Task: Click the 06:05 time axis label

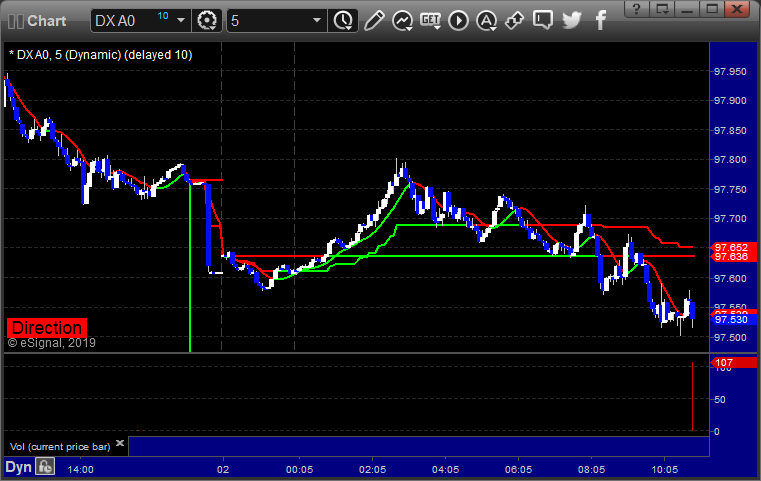Action: coord(518,469)
